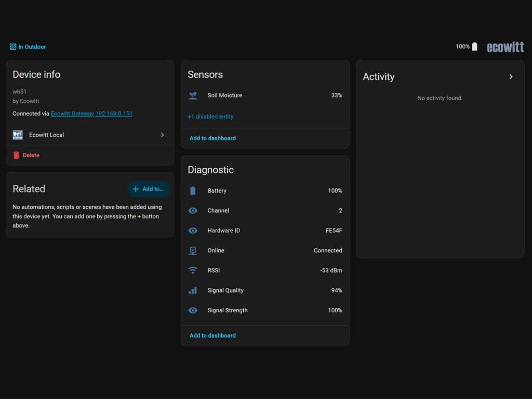Click the 100% battery text in header
532x399 pixels.
click(x=462, y=46)
